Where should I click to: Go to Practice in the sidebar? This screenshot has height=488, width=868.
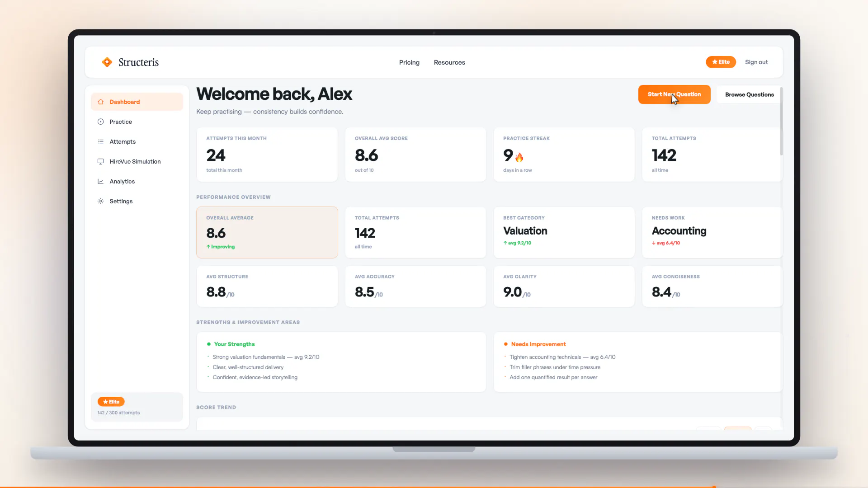point(137,122)
